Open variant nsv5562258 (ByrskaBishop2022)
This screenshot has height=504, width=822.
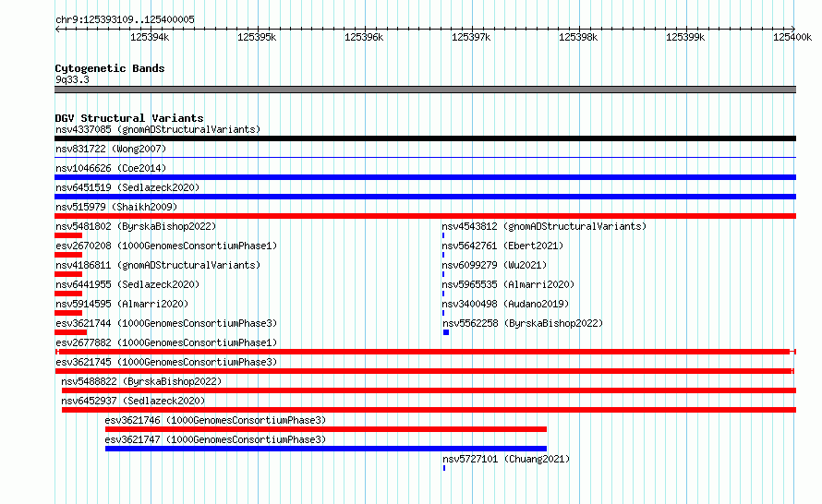coord(523,323)
